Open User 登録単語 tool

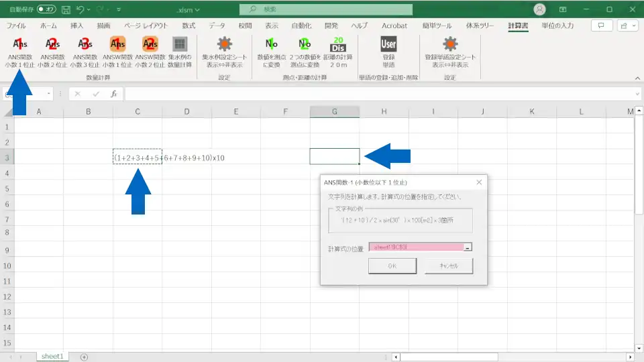[x=388, y=52]
